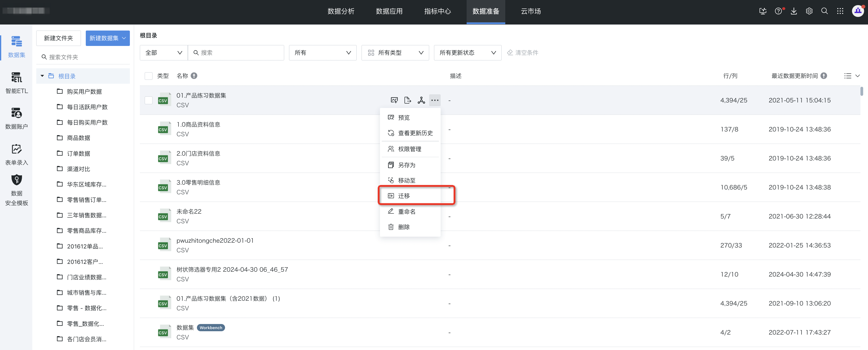Click the CSV icon of 未命名22

click(x=164, y=216)
